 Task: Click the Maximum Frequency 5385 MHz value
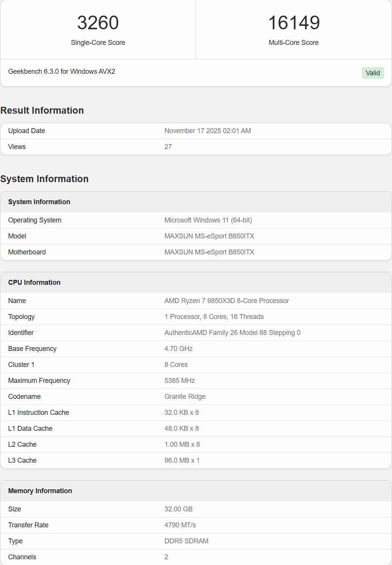[179, 381]
